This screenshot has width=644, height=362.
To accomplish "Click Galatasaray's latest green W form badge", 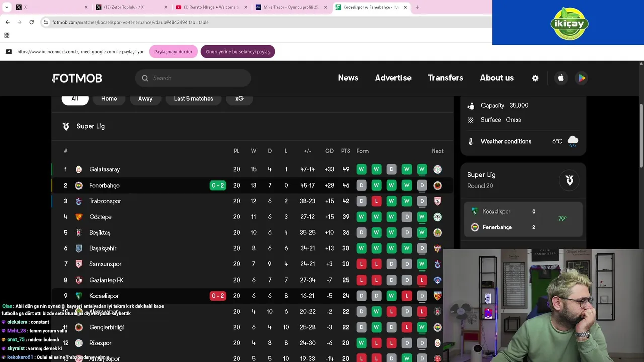I will [x=422, y=170].
